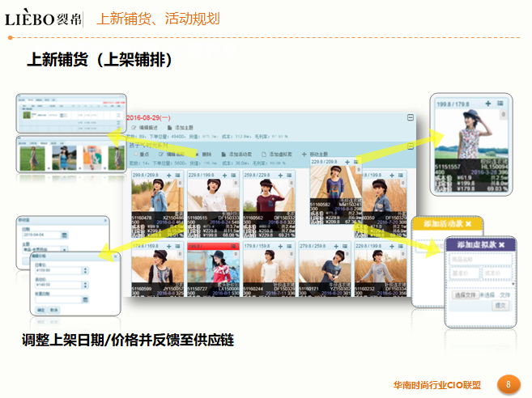
Task: Open list menu on enlarged 199.8/179.8 card
Action: [x=500, y=104]
